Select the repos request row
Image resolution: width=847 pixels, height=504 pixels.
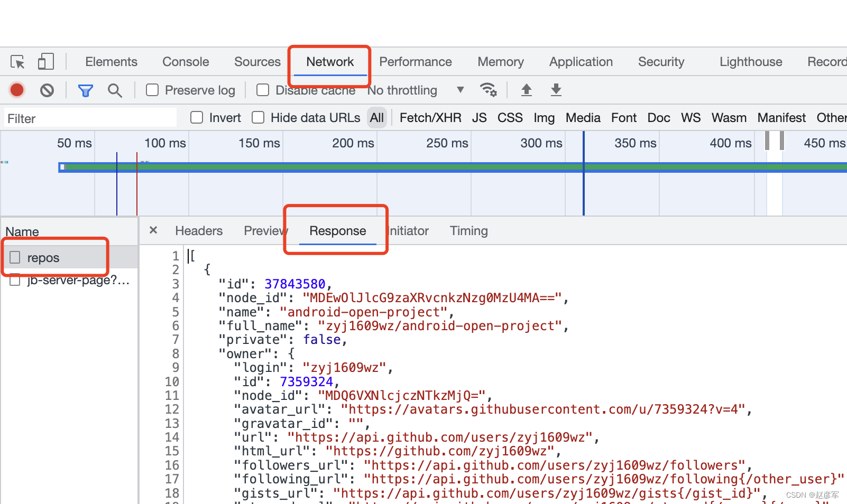69,257
